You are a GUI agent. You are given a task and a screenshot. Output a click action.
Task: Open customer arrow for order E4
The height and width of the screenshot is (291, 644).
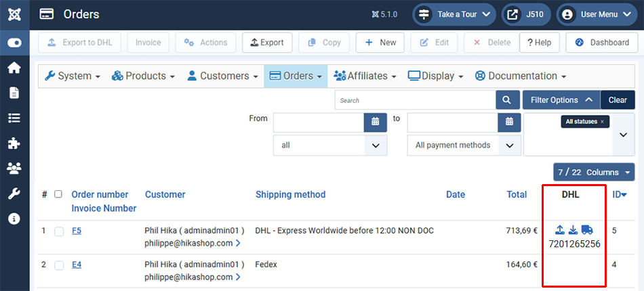[x=238, y=277]
